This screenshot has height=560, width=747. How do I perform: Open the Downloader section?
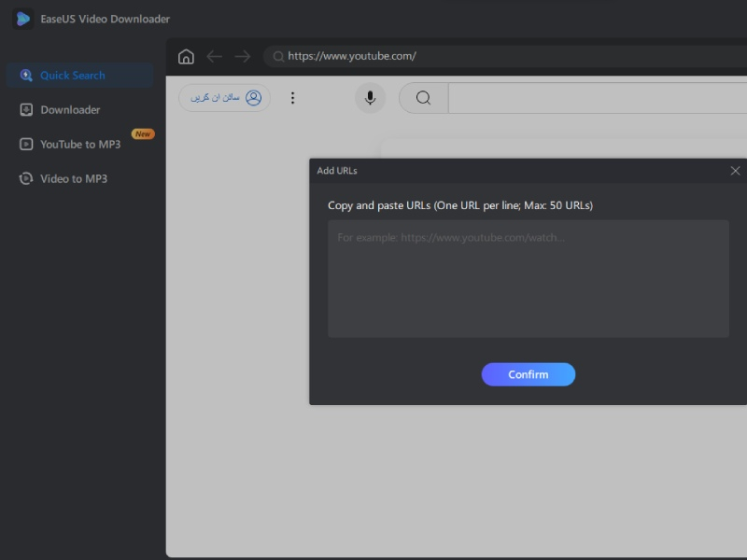[x=70, y=110]
